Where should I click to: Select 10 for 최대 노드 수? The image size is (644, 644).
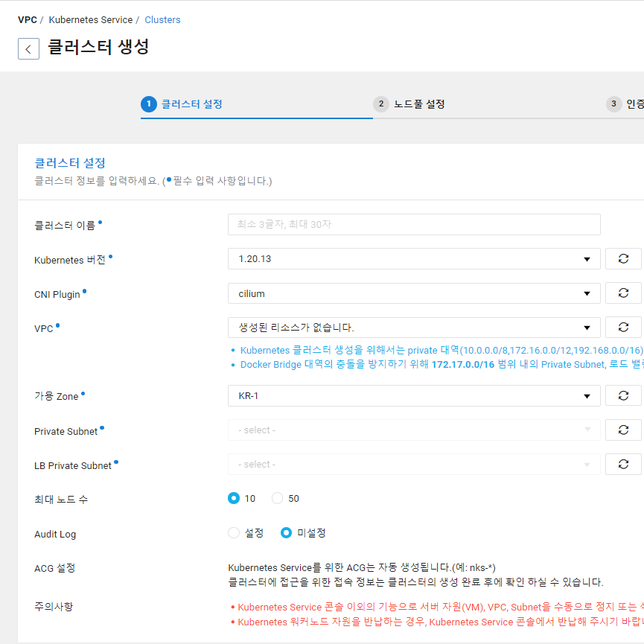click(234, 498)
